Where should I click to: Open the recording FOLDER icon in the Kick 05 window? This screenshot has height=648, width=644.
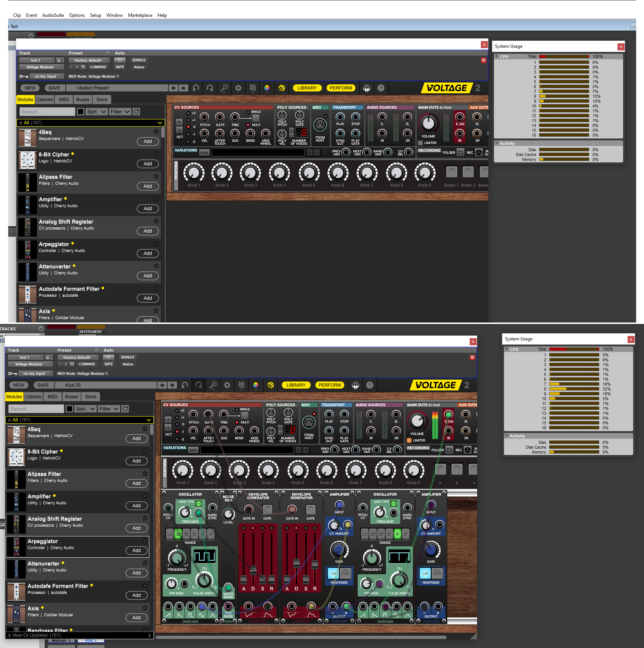tap(449, 450)
